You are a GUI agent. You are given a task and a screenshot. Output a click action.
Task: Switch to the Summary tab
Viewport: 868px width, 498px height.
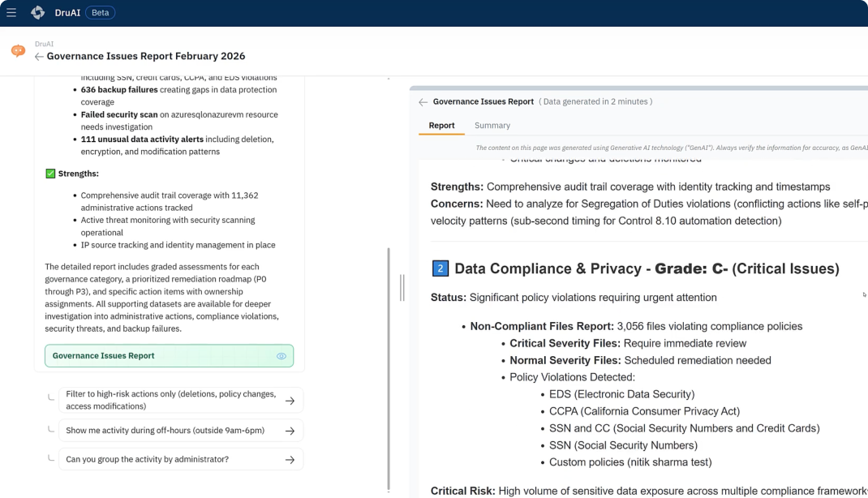pos(492,126)
